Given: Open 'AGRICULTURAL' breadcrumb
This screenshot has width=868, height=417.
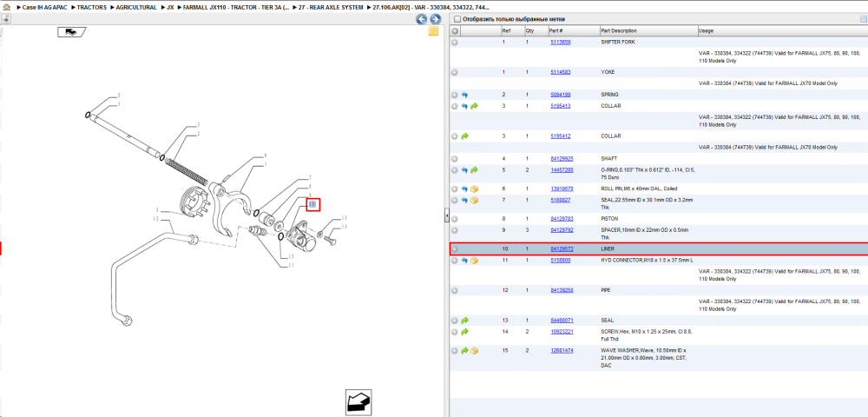Looking at the screenshot, I should [x=136, y=7].
